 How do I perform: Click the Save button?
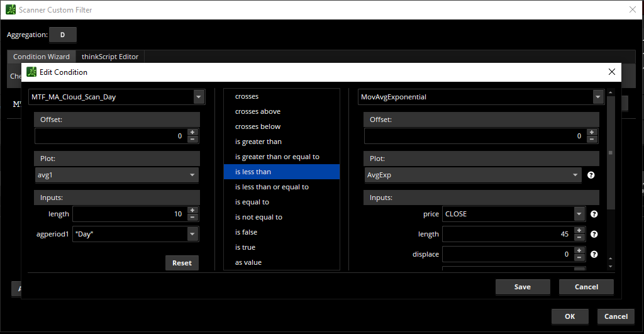click(523, 287)
